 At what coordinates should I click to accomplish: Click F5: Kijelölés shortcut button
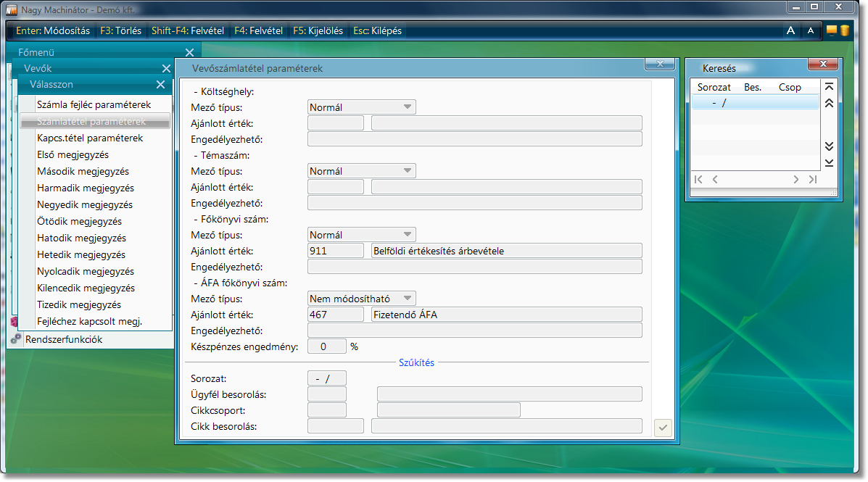[x=318, y=31]
